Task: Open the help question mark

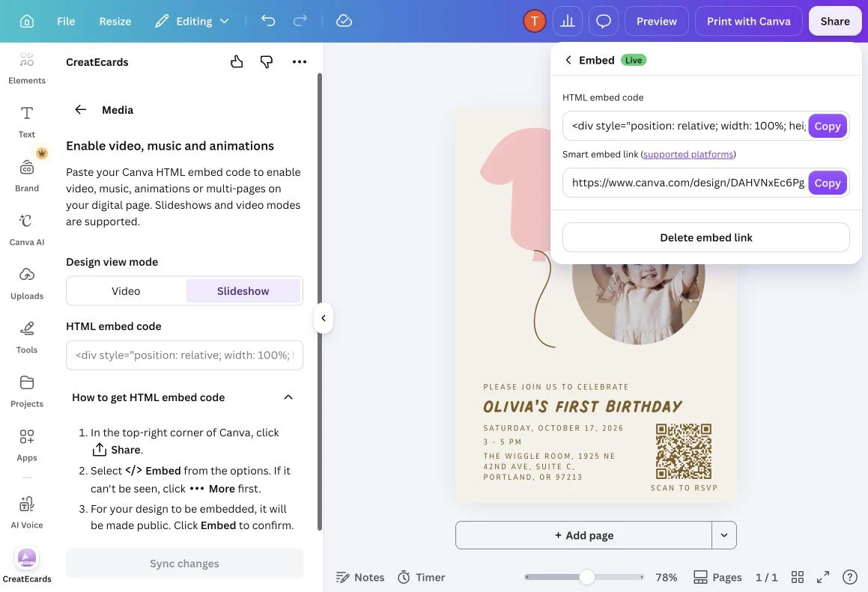Action: (850, 577)
